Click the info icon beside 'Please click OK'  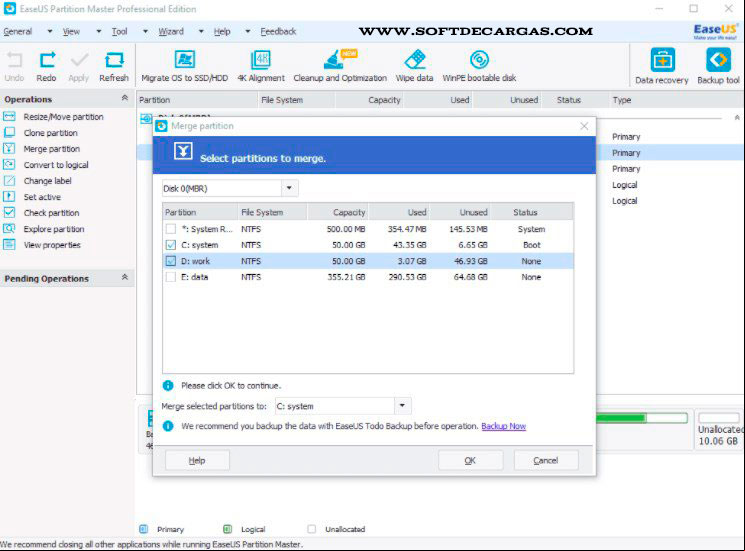168,386
